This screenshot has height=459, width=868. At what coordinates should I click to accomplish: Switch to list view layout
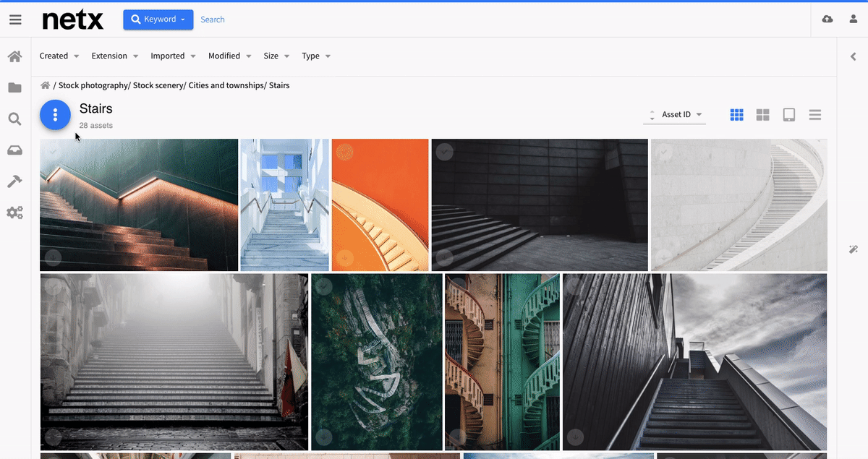815,115
